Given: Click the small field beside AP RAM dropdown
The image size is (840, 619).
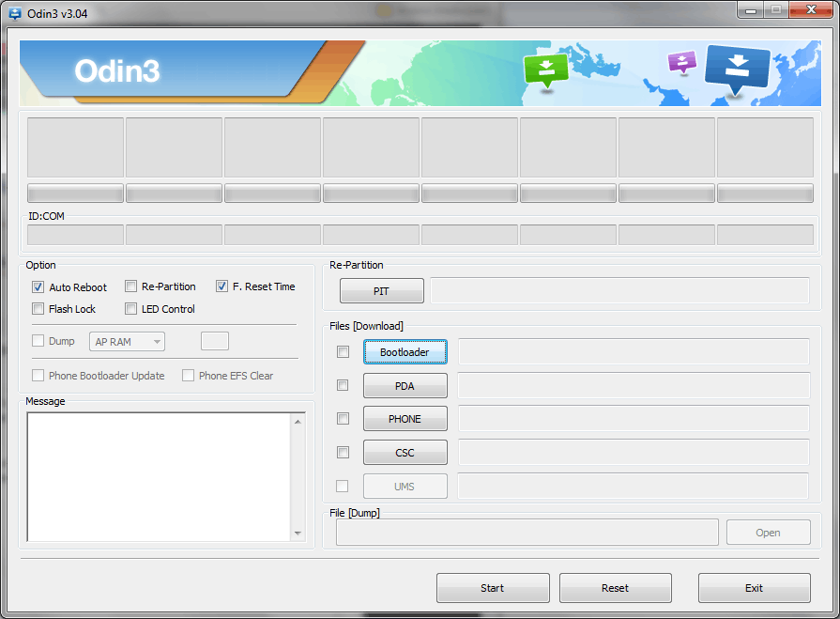Looking at the screenshot, I should 215,341.
